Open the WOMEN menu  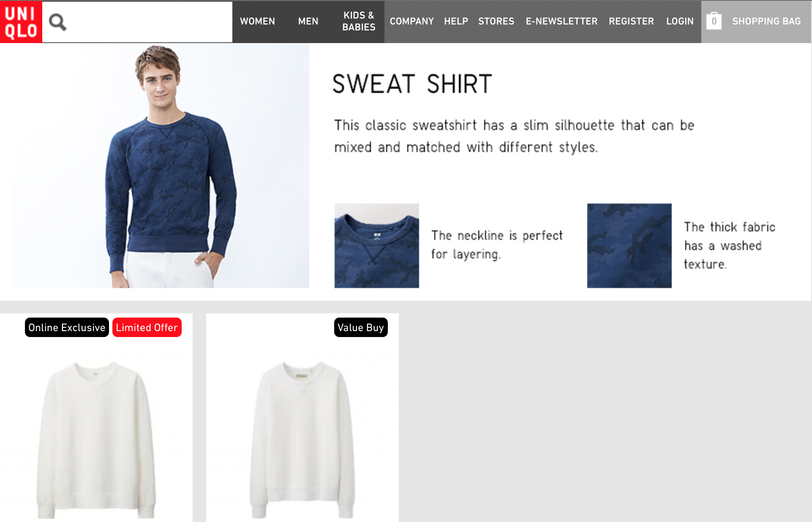point(257,22)
